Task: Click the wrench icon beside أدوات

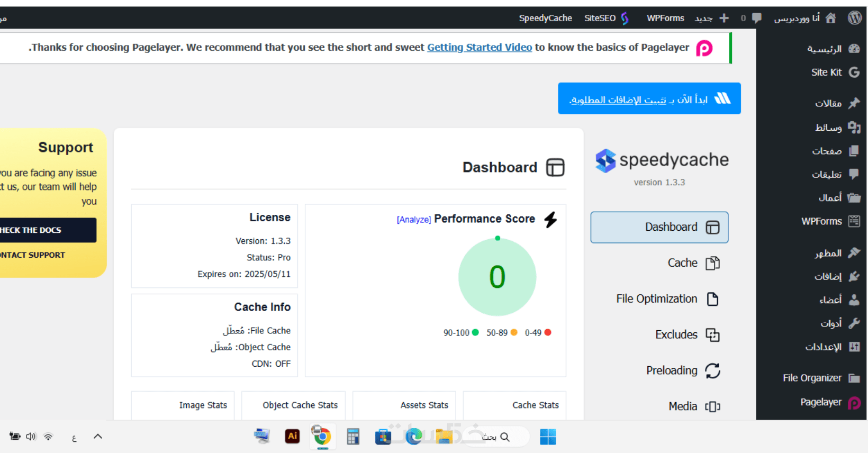Action: (854, 323)
